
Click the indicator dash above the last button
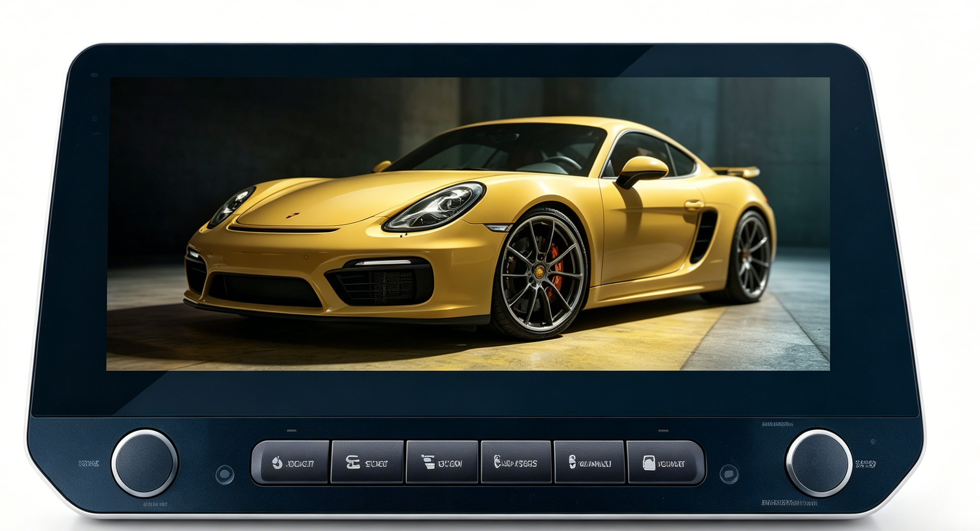[x=663, y=430]
